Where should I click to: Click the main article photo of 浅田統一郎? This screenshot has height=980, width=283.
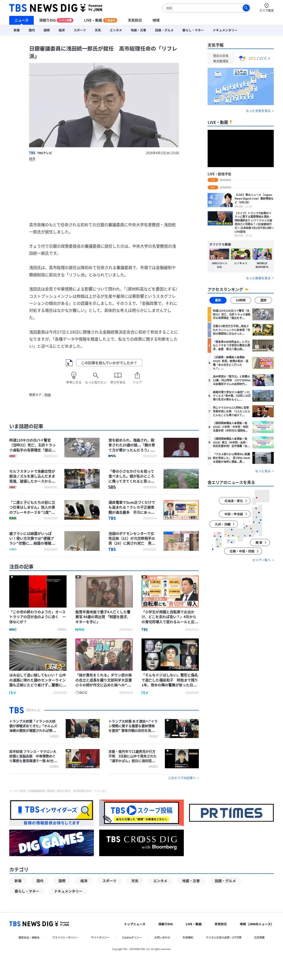pyautogui.click(x=104, y=105)
